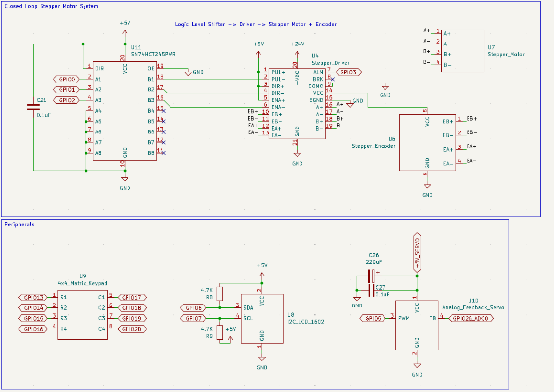The width and height of the screenshot is (554, 392).
Task: Select the Stepper_Motor U7 symbol
Action: pos(463,51)
